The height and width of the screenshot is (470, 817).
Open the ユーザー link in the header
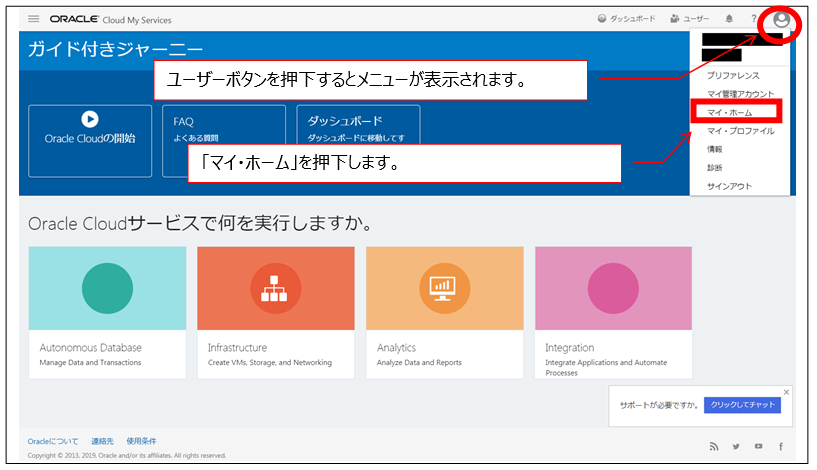(689, 19)
